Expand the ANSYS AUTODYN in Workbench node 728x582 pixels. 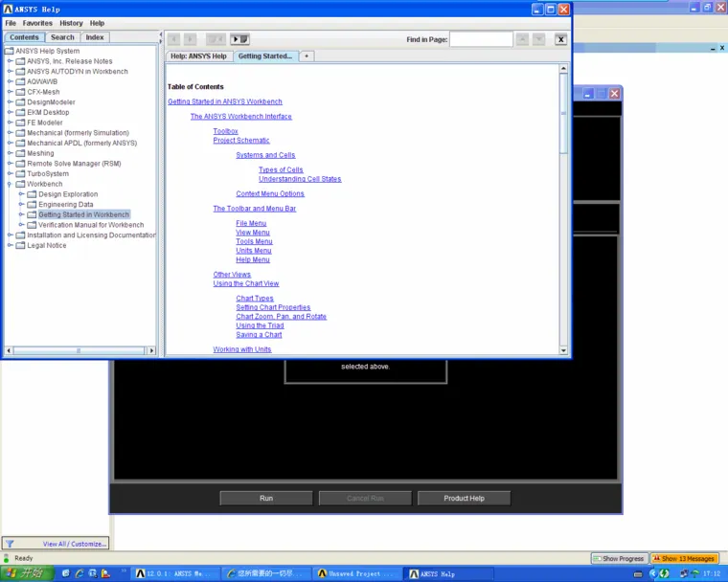coord(10,71)
